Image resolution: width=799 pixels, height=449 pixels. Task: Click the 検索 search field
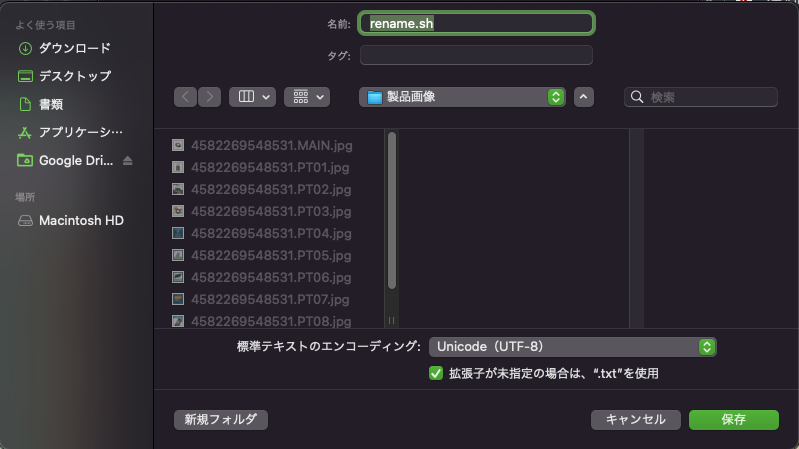701,97
